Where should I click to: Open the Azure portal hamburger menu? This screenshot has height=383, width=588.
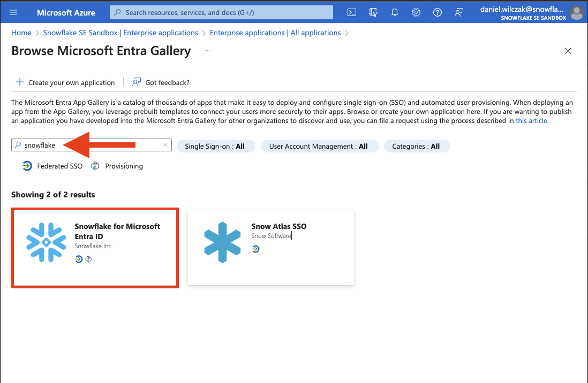tap(13, 12)
